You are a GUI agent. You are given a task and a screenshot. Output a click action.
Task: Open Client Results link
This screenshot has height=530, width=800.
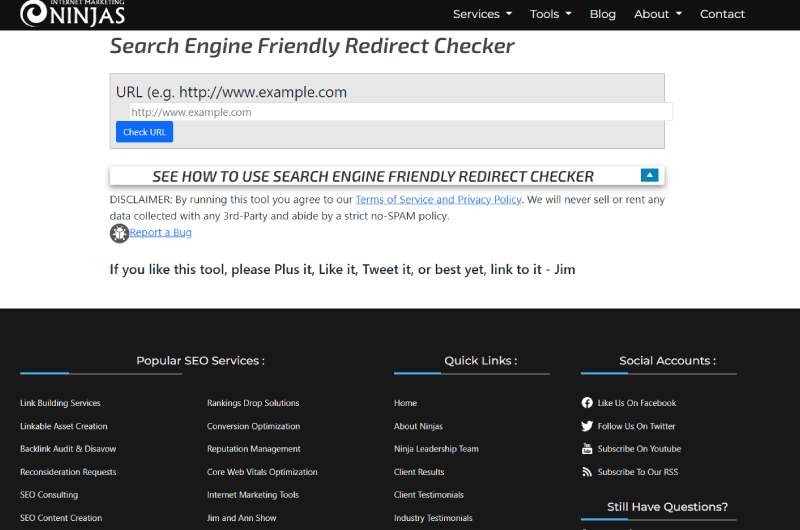tap(419, 472)
